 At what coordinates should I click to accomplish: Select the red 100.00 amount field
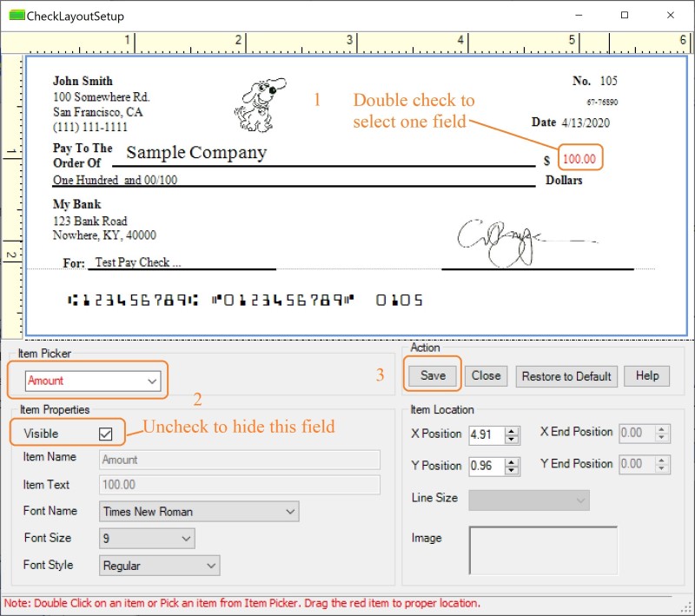point(579,159)
